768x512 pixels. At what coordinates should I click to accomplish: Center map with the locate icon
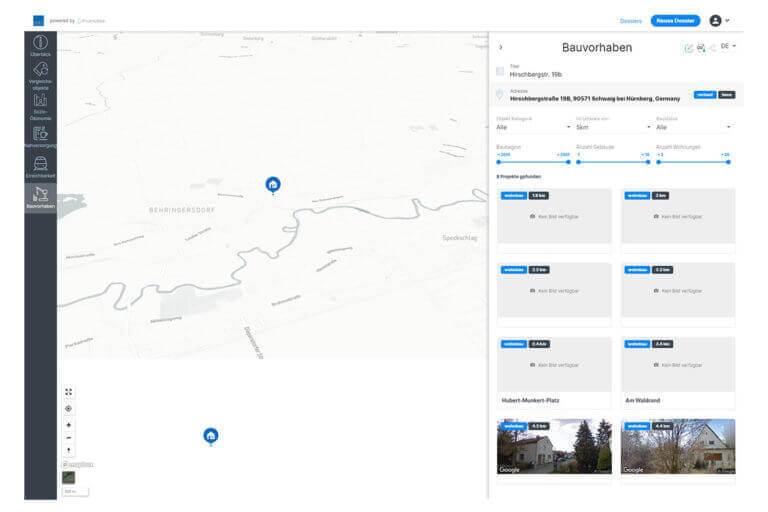[x=68, y=408]
